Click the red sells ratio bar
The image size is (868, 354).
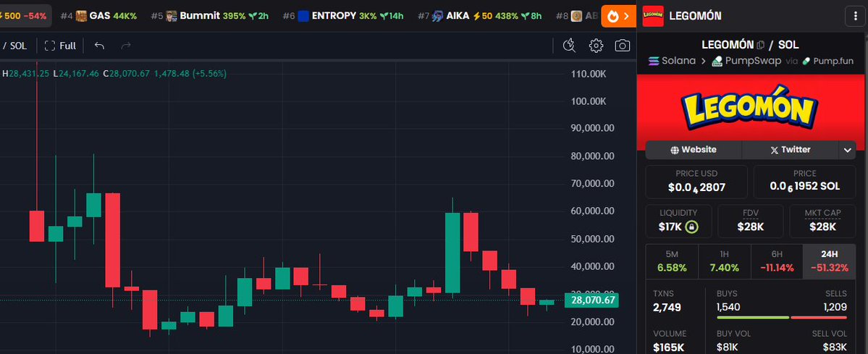(819, 317)
